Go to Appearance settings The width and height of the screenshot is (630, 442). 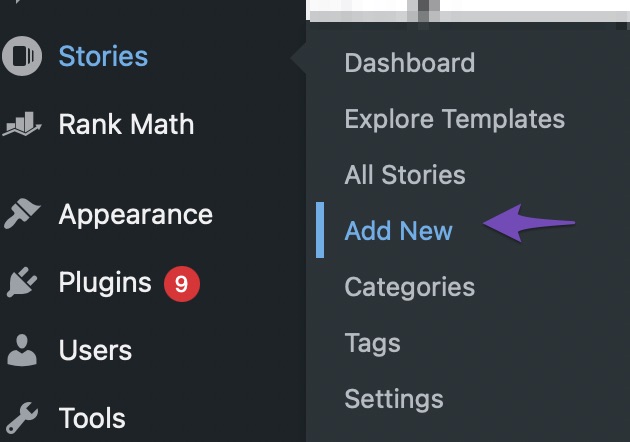(135, 215)
